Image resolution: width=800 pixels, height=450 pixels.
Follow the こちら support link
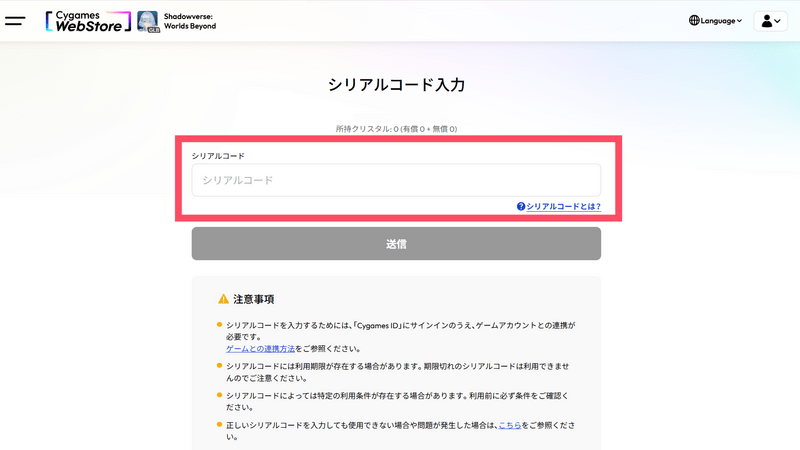click(x=510, y=425)
